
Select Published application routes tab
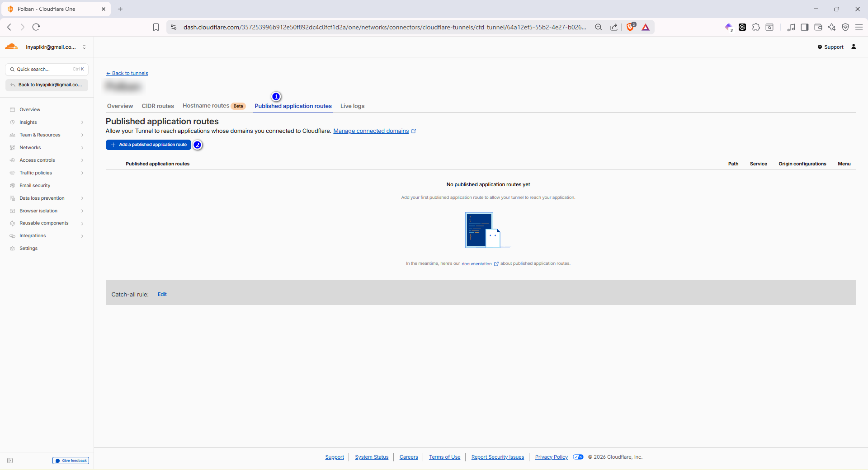293,106
